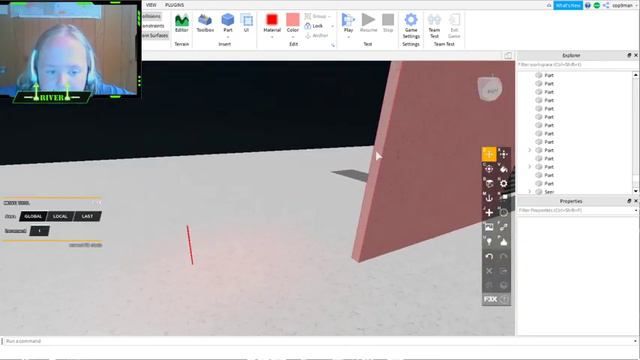Open the Material dropdown arrow
The height and width of the screenshot is (360, 640).
[x=272, y=37]
